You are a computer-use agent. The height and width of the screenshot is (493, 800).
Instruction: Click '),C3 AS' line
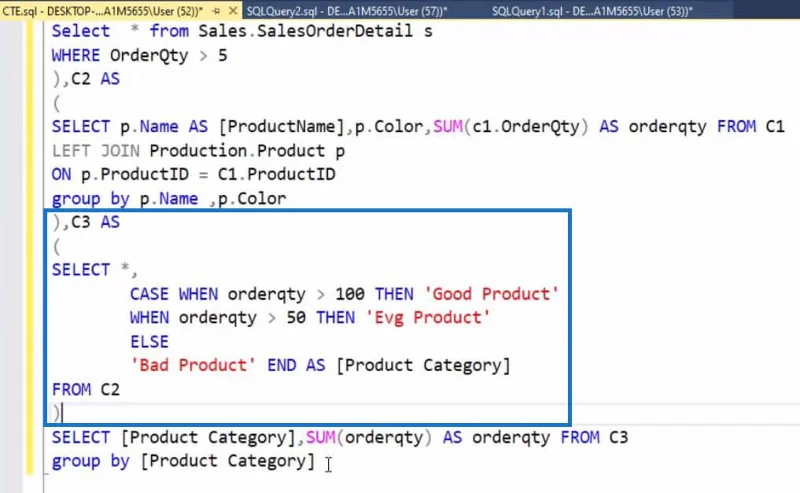[x=86, y=223]
